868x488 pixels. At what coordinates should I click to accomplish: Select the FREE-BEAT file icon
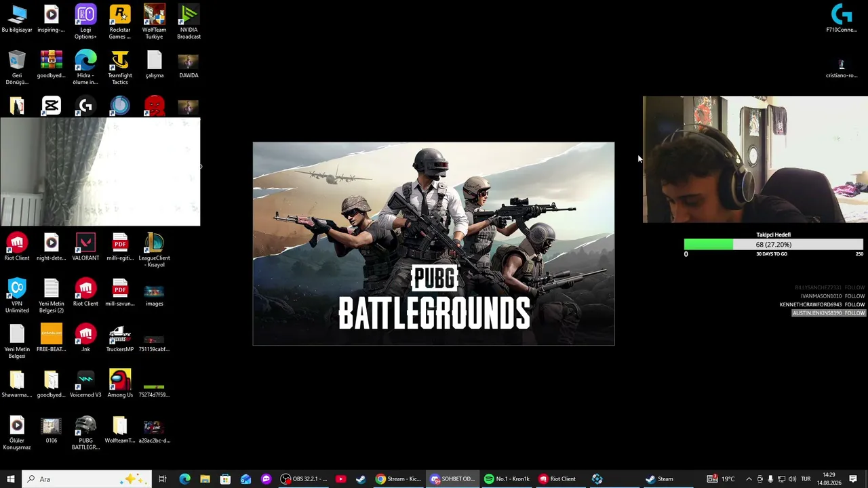(x=52, y=339)
